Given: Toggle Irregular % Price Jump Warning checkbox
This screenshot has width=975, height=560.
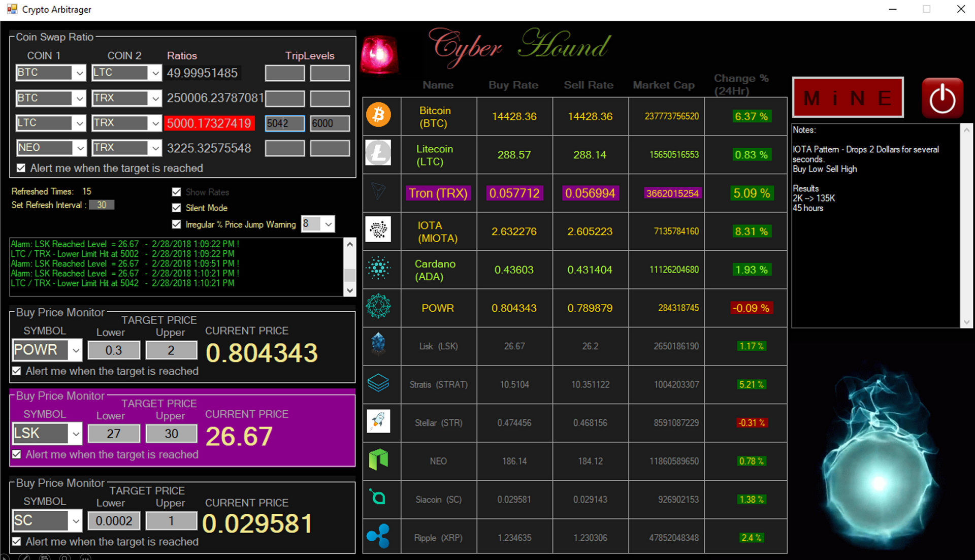Looking at the screenshot, I should pos(177,224).
